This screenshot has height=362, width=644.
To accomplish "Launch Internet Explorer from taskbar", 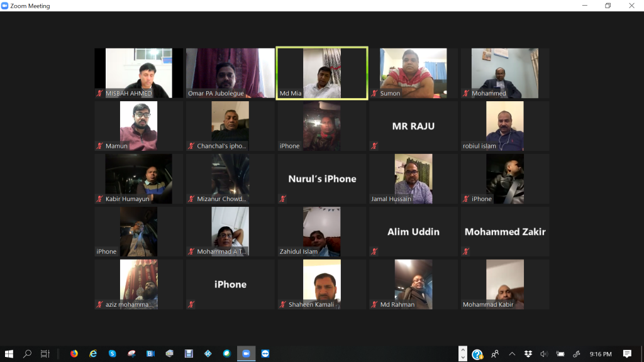I will 93,354.
